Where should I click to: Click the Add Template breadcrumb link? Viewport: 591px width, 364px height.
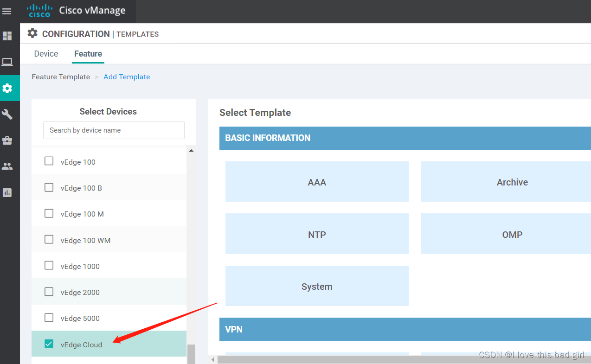point(127,77)
